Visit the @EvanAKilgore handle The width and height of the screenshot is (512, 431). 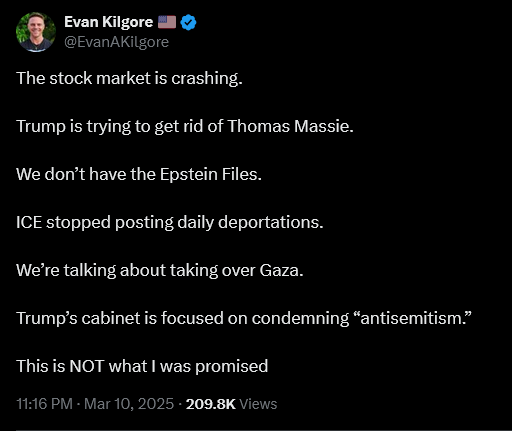tap(116, 42)
